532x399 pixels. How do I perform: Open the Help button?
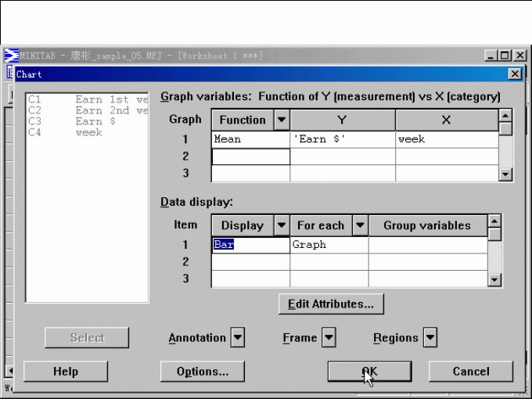pos(66,372)
